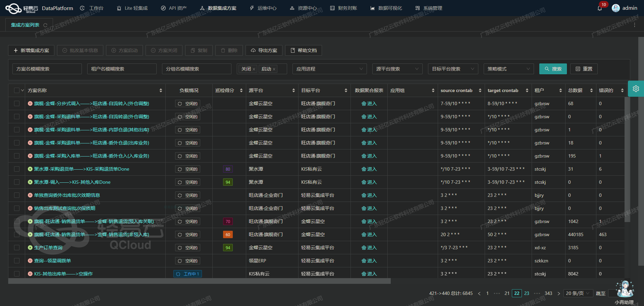Open the 策略模式 dropdown
This screenshot has width=644, height=306.
(x=509, y=69)
